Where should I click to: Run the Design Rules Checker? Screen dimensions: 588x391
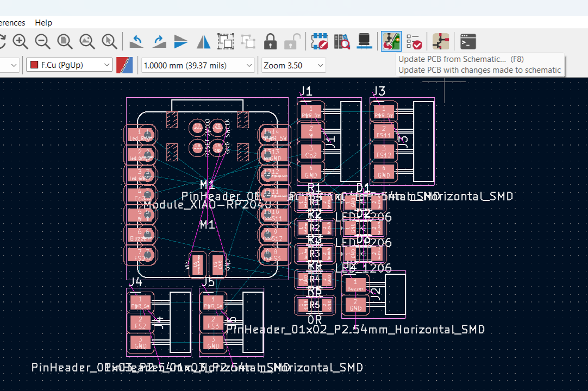[414, 41]
